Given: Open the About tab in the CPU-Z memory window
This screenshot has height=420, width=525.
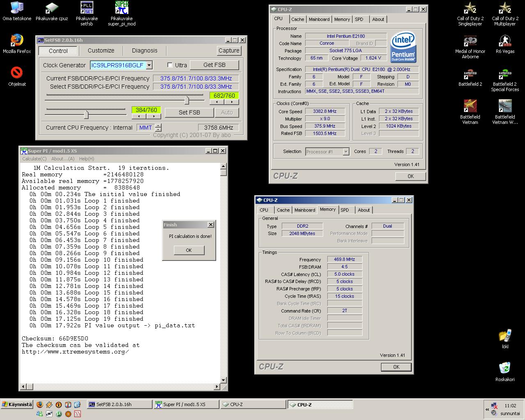Looking at the screenshot, I should [364, 210].
